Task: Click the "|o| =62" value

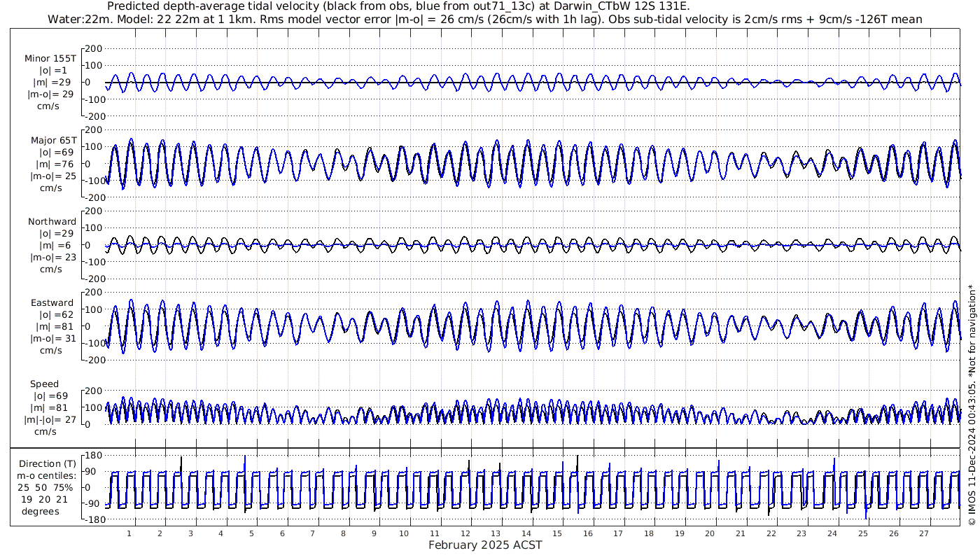Action: [54, 315]
